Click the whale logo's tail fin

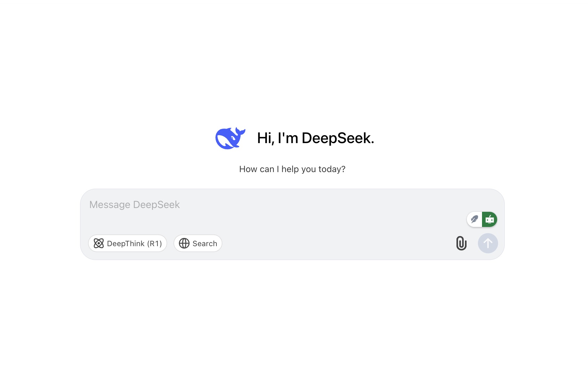[x=240, y=130]
